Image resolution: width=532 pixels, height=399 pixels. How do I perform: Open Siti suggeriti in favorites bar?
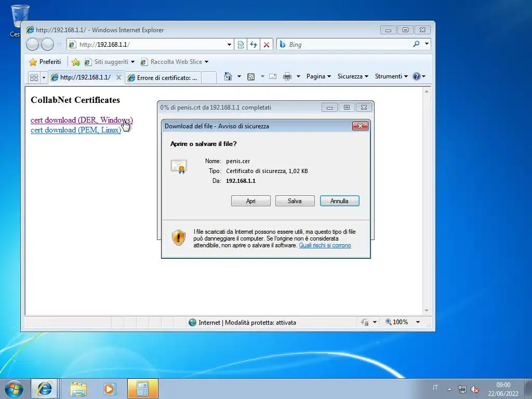(109, 62)
